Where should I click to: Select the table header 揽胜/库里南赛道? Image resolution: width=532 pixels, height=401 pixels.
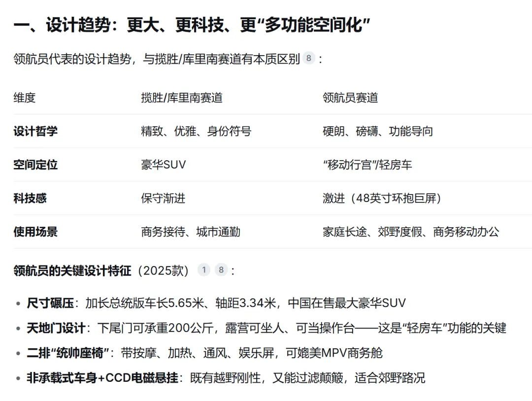182,98
